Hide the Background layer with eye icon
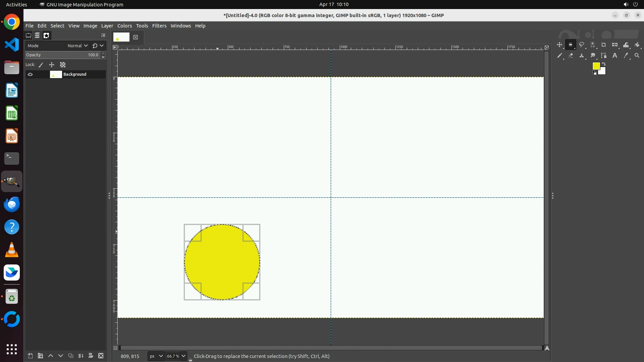The height and width of the screenshot is (362, 644). click(30, 74)
